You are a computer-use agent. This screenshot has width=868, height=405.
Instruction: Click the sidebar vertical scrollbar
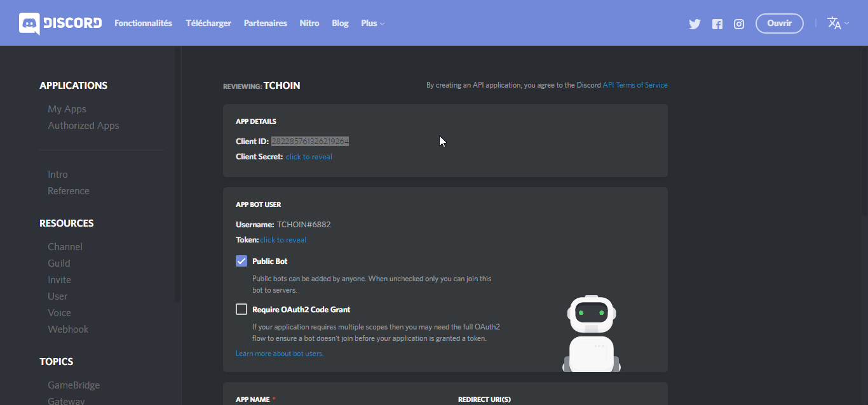[177, 175]
